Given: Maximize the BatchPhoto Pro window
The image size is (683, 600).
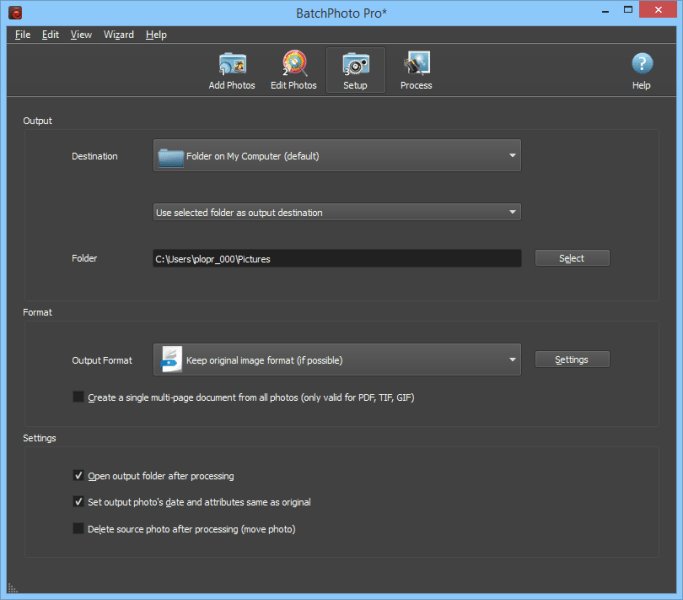Looking at the screenshot, I should [628, 10].
